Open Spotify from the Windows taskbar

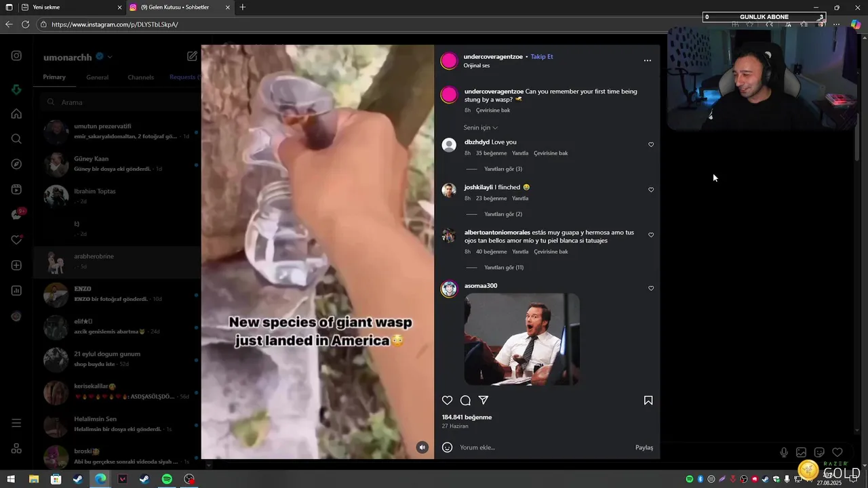tap(167, 479)
